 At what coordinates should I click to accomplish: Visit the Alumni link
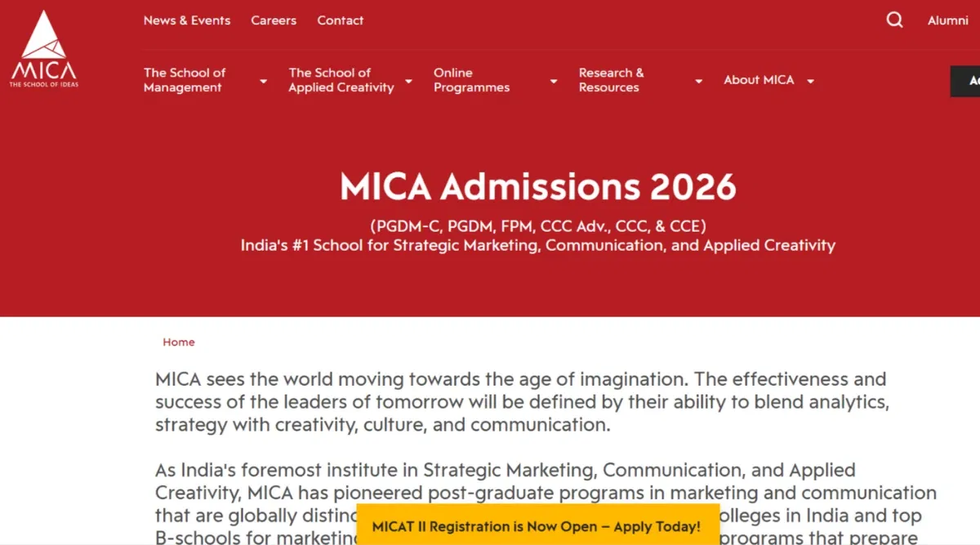[x=947, y=20]
